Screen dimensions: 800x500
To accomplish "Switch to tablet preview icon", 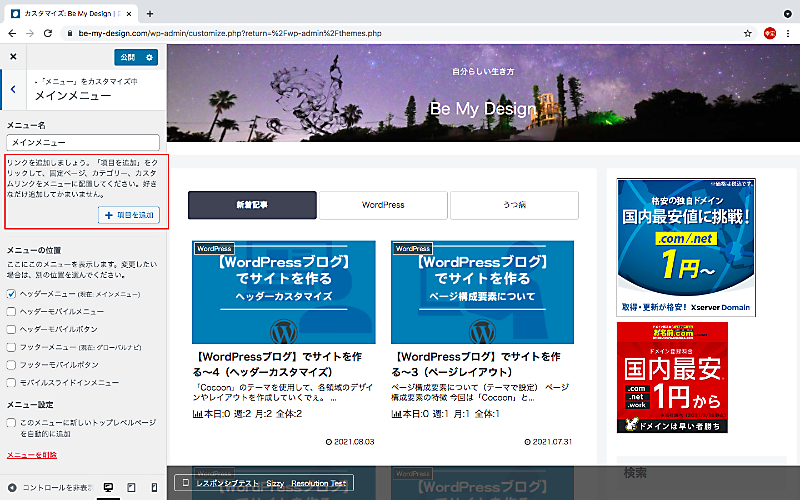I will click(x=129, y=487).
